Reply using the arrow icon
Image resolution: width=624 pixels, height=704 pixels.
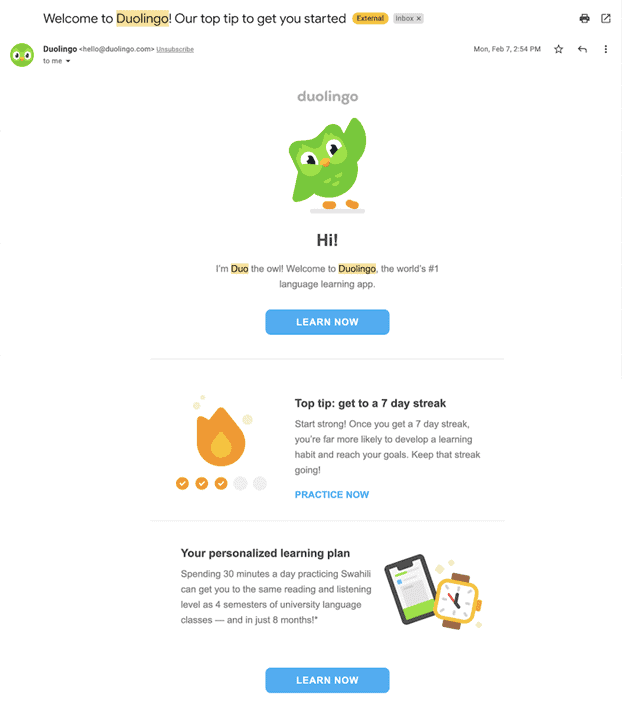(x=582, y=49)
